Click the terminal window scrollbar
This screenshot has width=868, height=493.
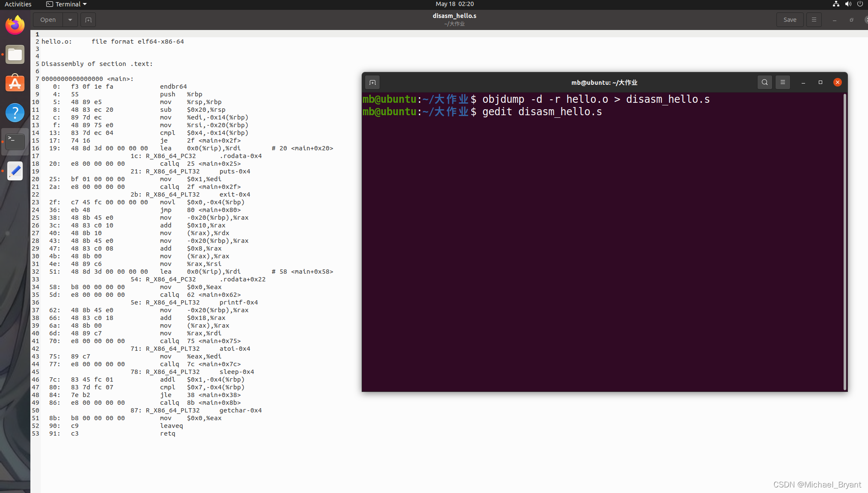(844, 242)
